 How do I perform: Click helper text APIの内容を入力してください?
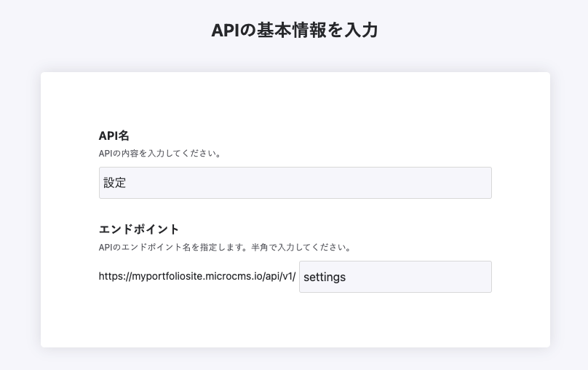tap(159, 154)
